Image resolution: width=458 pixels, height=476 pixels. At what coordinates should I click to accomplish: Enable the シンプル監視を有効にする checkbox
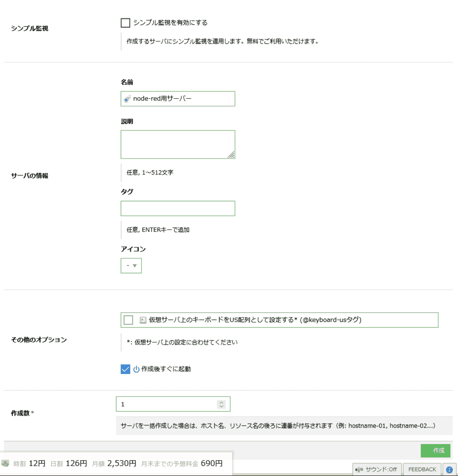[126, 23]
